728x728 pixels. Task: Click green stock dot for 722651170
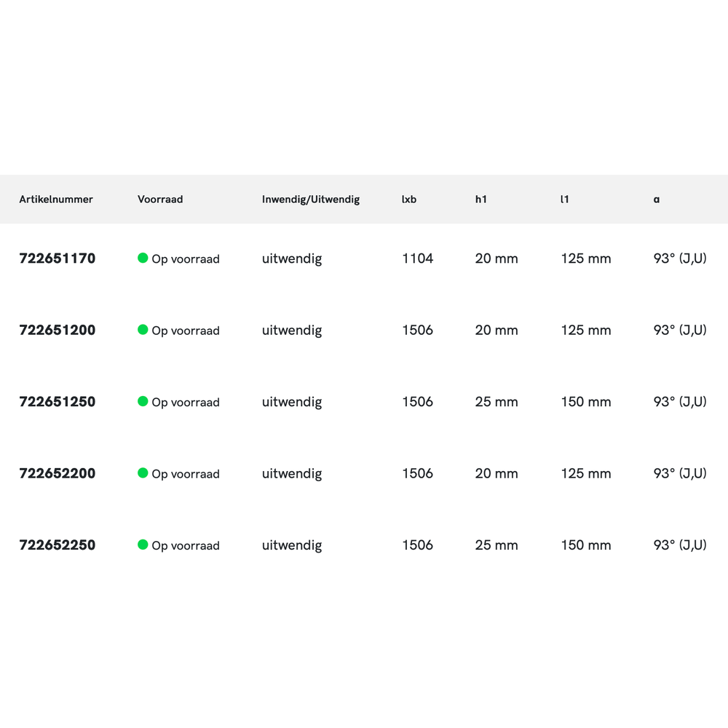point(143,258)
